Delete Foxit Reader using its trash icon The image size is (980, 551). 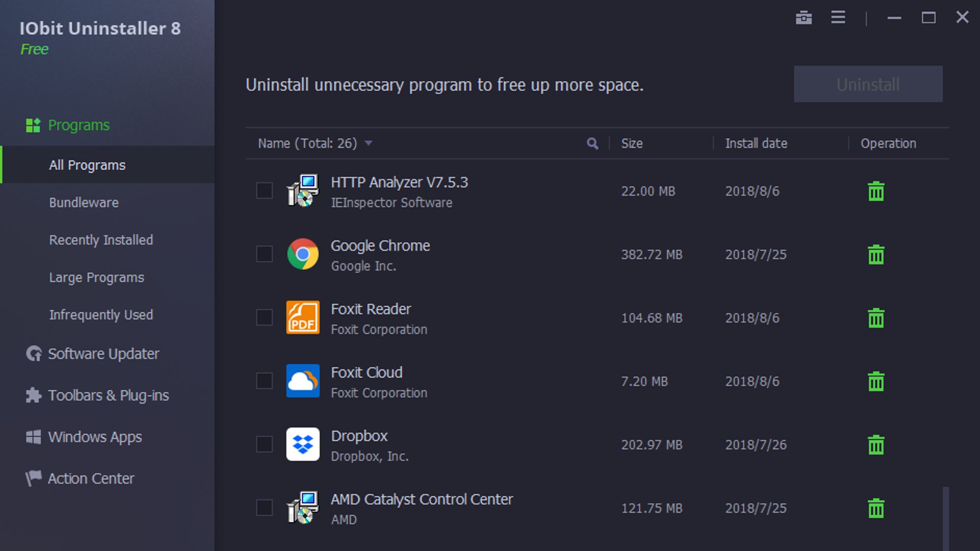coord(876,318)
